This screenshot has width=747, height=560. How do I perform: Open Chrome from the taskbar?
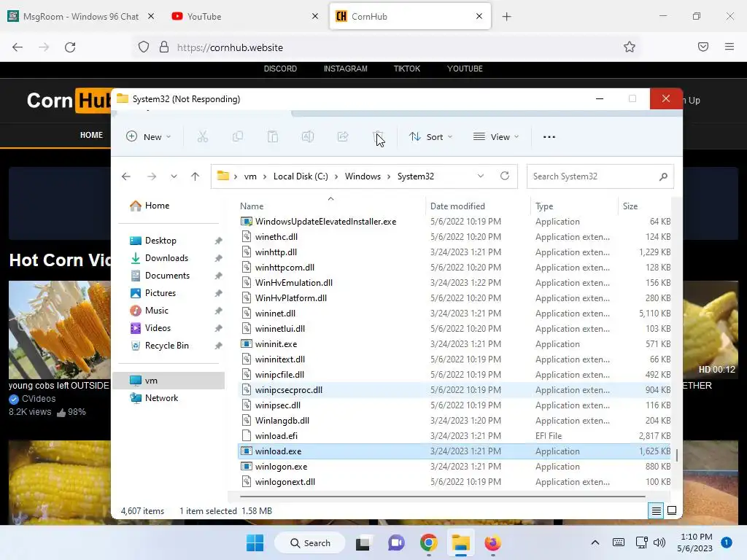[429, 542]
